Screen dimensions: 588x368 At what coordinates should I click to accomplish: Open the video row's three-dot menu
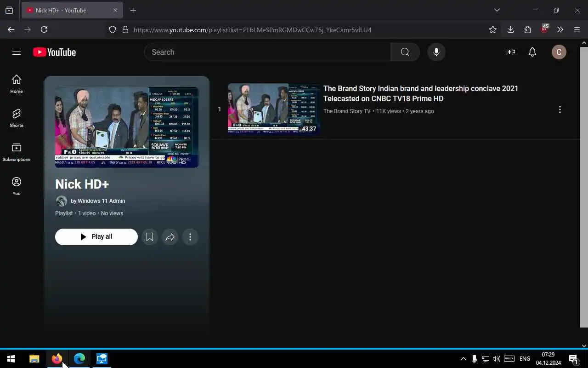click(560, 109)
